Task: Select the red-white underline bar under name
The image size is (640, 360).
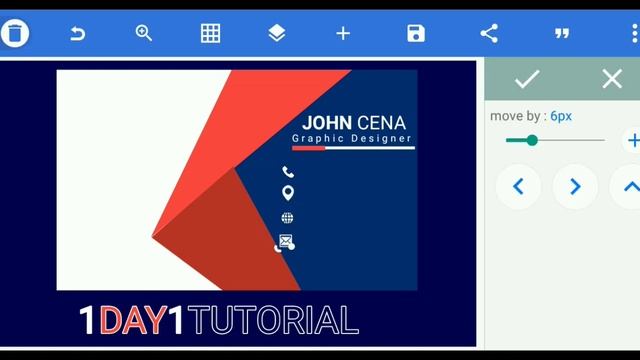Action: 353,148
